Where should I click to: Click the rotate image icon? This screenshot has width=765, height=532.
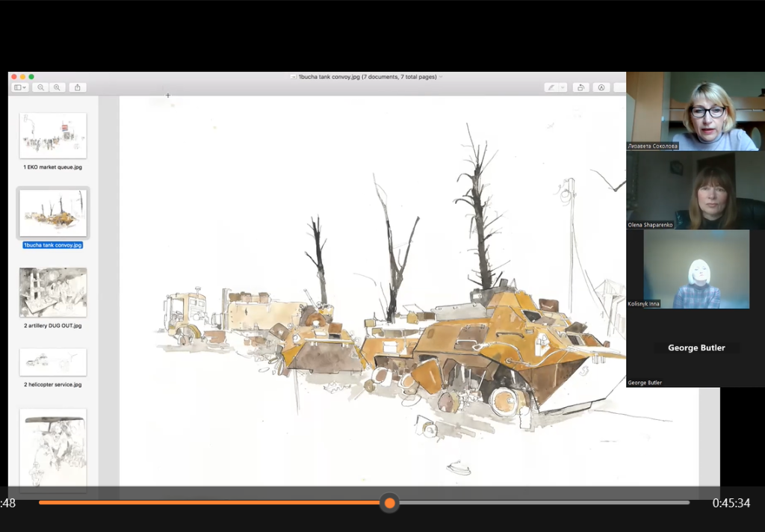pos(580,87)
